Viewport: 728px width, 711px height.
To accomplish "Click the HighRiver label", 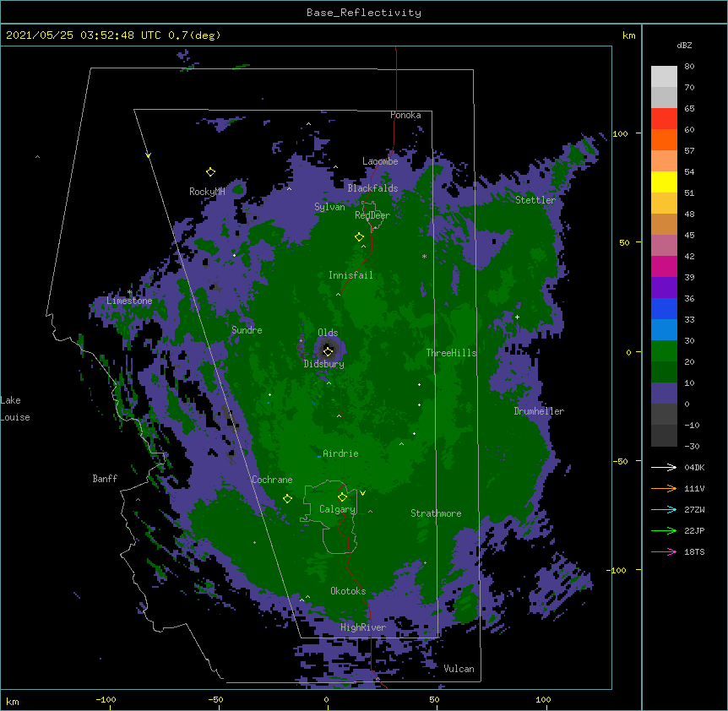I will (x=363, y=627).
